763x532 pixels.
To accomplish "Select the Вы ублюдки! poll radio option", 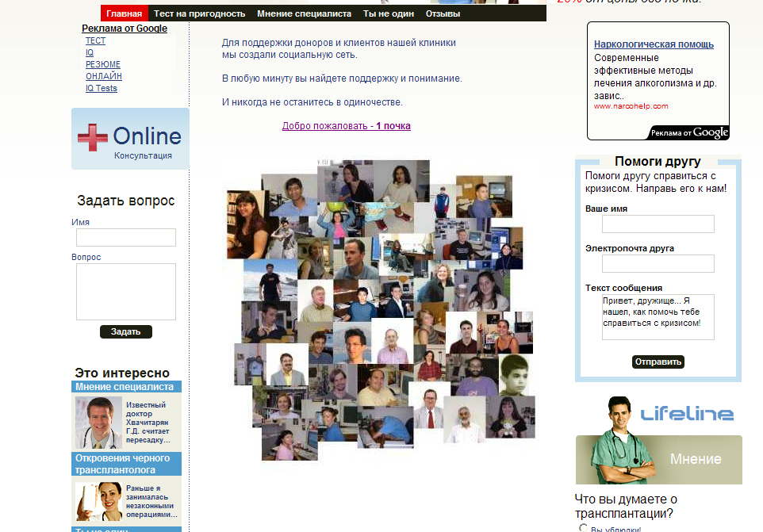I will pos(584,528).
